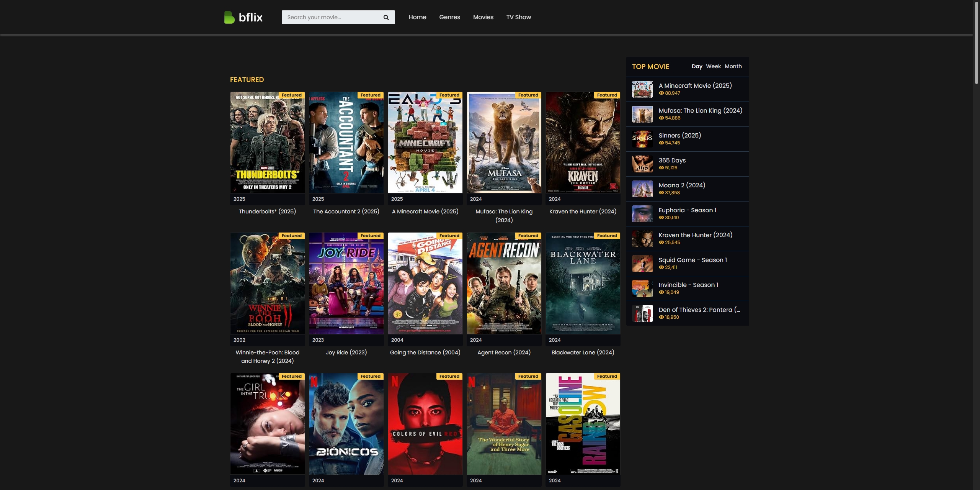
Task: Click Mufasa: The Lion King (2024) title under poster
Action: click(504, 216)
